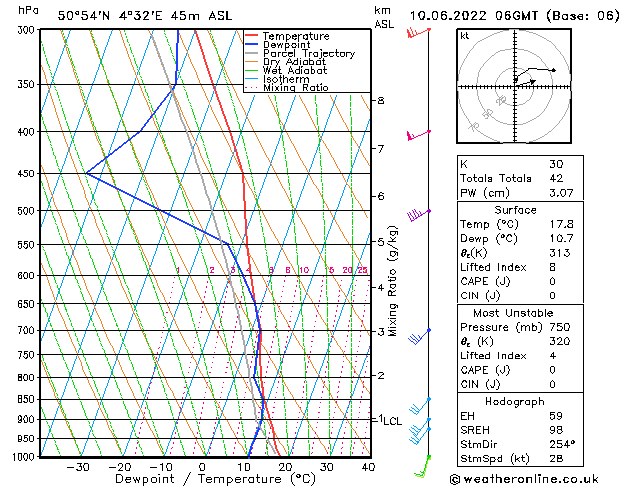The height and width of the screenshot is (486, 629).
Task: Click the hodograph arrowhead tip at upper right
Action: (x=554, y=70)
